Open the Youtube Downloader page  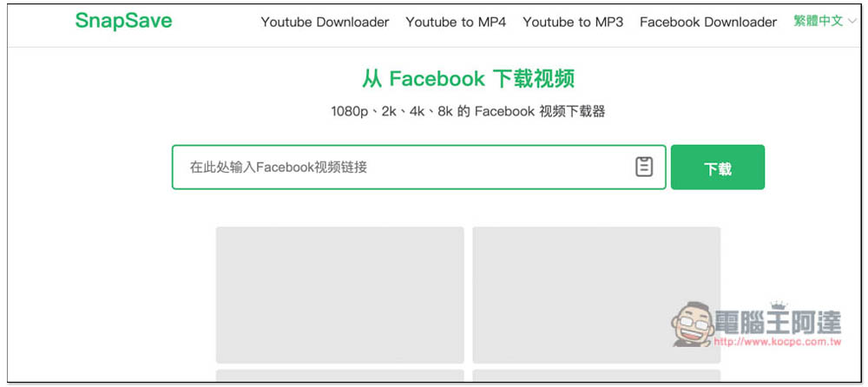(x=325, y=23)
